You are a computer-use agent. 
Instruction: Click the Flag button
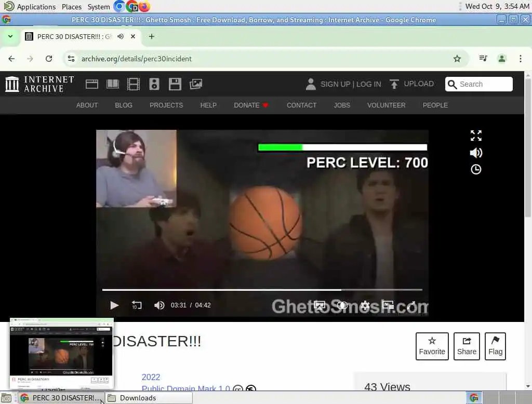[495, 346]
